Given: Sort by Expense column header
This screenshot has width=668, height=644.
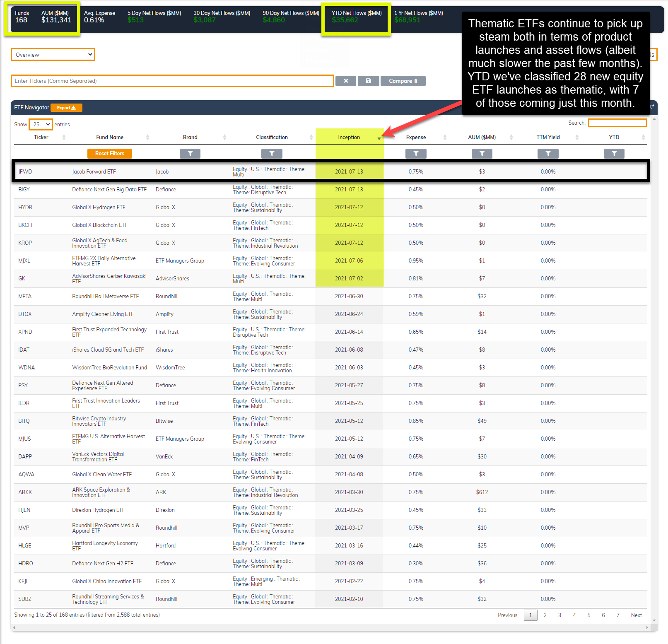Looking at the screenshot, I should pyautogui.click(x=416, y=137).
